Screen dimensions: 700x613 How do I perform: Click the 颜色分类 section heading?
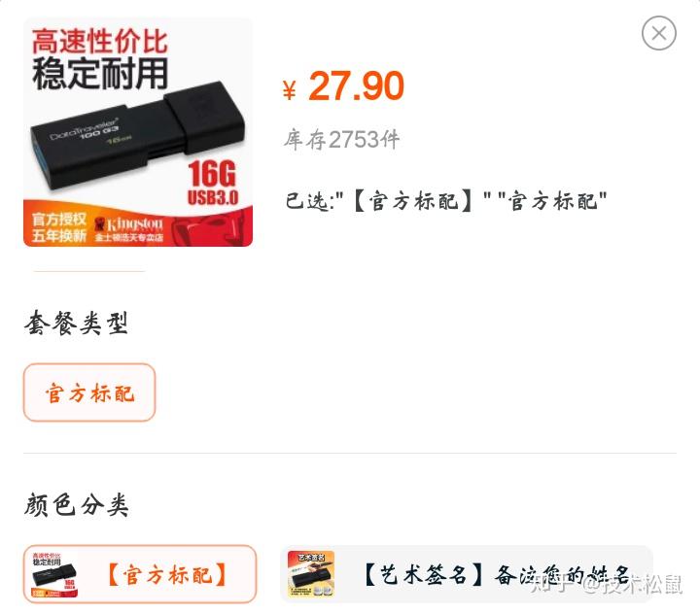click(x=77, y=504)
